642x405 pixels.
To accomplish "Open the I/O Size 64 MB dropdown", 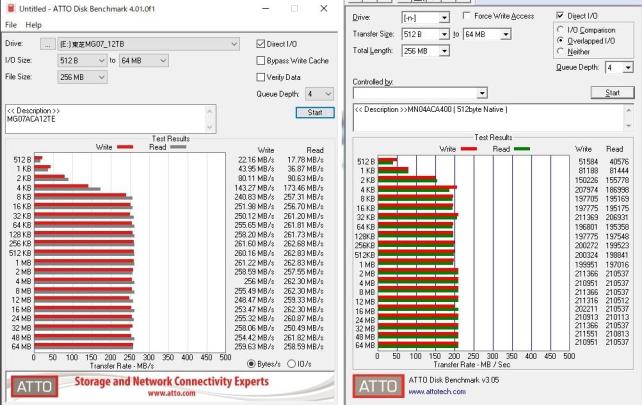I will tap(144, 61).
